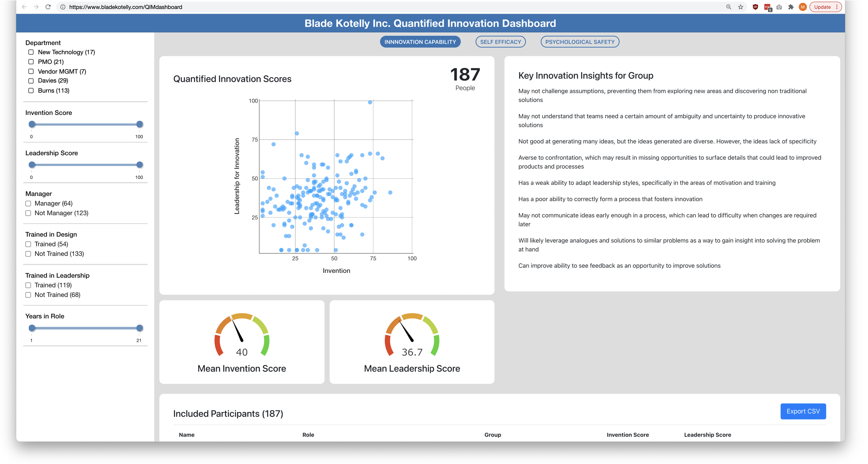Open the orange M profile avatar
This screenshot has height=464, width=868.
[x=802, y=7]
